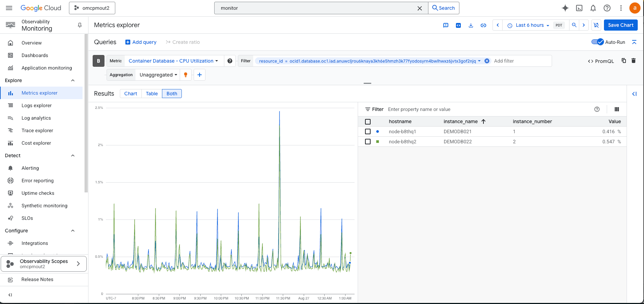
Task: Open the table column selector icon
Action: click(x=617, y=109)
